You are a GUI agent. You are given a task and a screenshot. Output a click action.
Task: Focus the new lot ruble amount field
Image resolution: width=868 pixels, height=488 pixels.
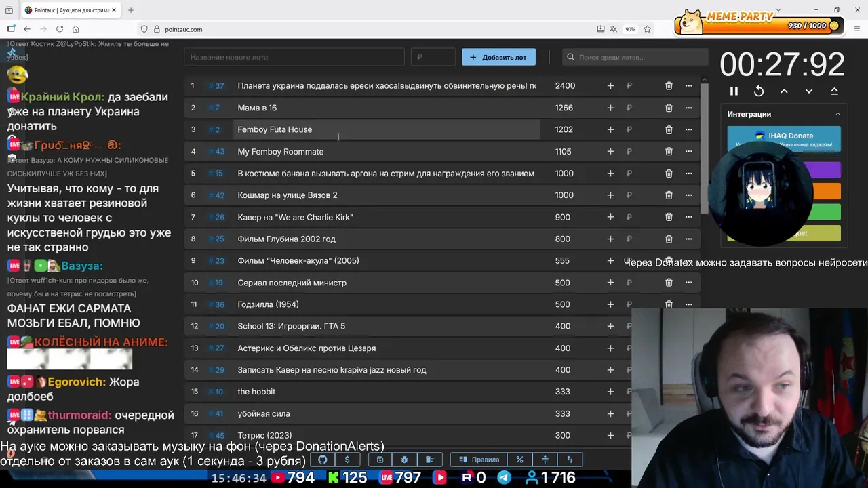click(x=433, y=57)
